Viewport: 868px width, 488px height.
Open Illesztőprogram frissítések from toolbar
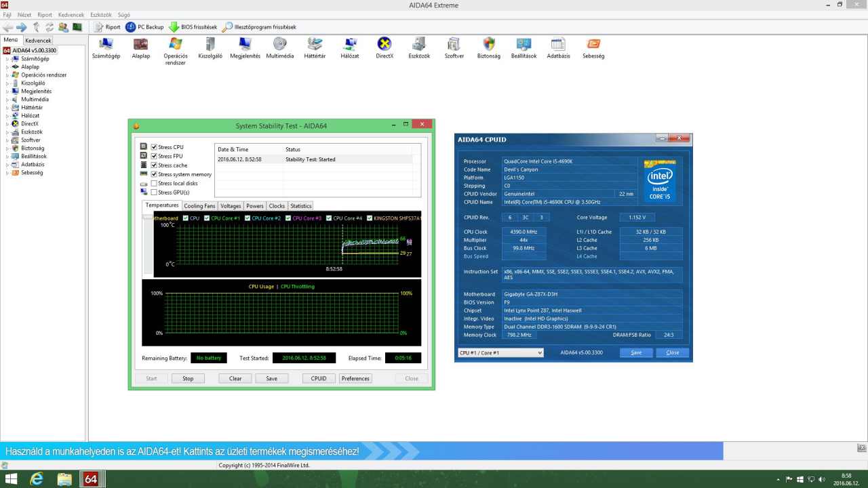259,27
